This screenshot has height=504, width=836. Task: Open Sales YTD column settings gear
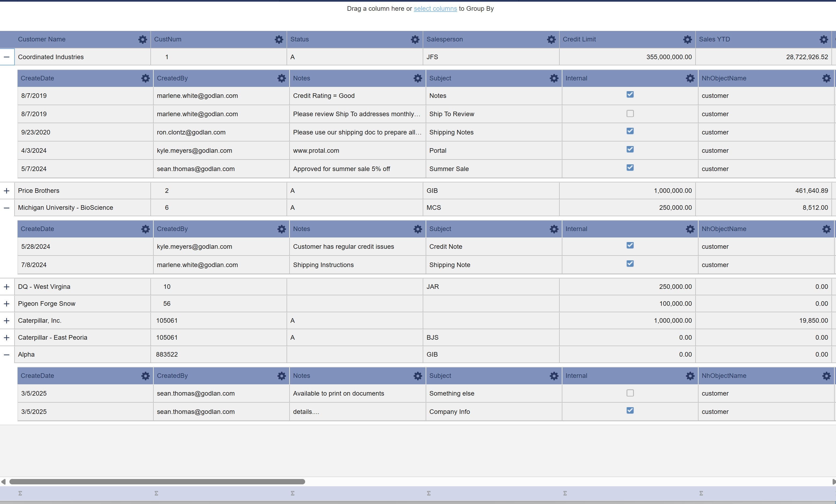(x=823, y=39)
